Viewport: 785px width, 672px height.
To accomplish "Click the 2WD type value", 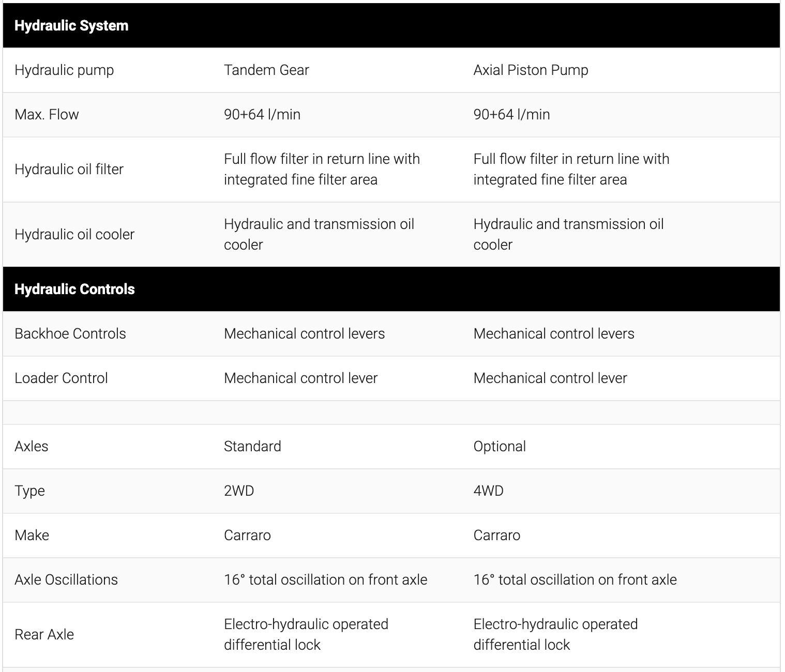I will pos(239,491).
